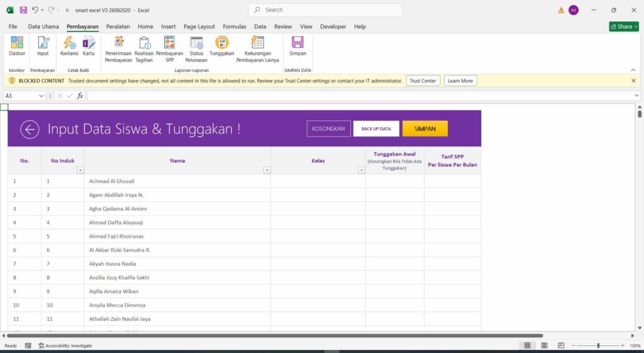
Task: Click the warning triangle in title bar
Action: (561, 10)
